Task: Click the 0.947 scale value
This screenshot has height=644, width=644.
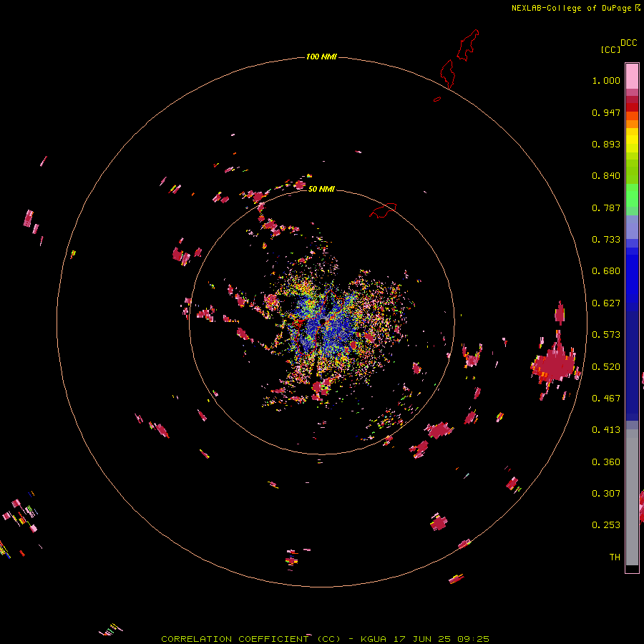Action: [x=606, y=112]
